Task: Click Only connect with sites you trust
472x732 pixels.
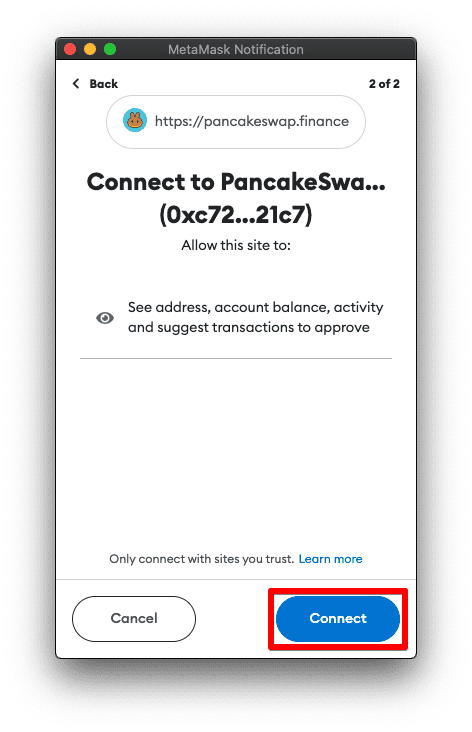Action: pyautogui.click(x=202, y=559)
